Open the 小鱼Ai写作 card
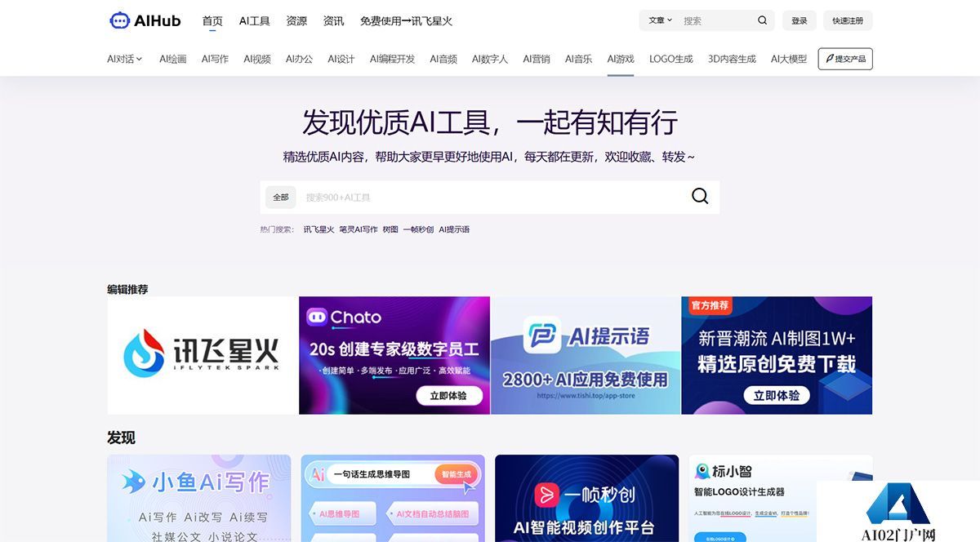The image size is (980, 542). 199,498
